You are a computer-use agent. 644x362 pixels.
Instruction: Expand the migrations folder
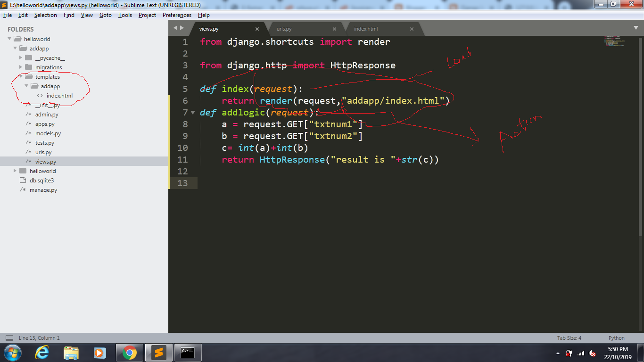click(21, 67)
